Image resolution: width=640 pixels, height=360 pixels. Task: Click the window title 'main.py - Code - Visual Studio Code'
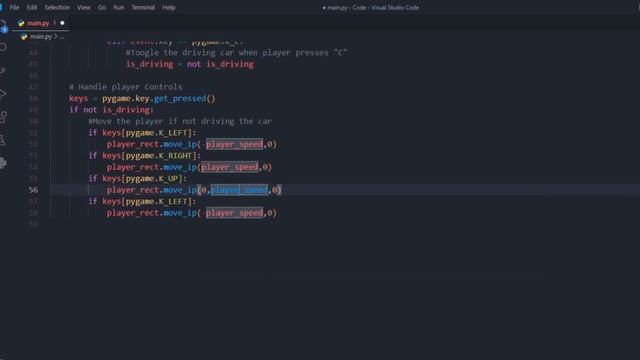[x=373, y=7]
